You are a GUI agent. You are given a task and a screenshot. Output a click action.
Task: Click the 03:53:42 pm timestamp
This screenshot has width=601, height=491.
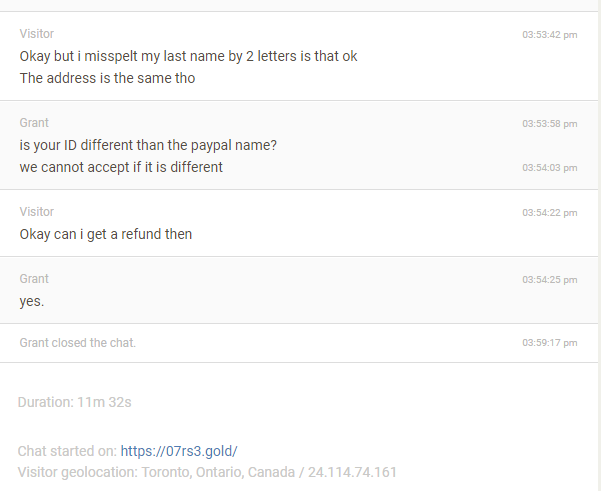pos(550,35)
